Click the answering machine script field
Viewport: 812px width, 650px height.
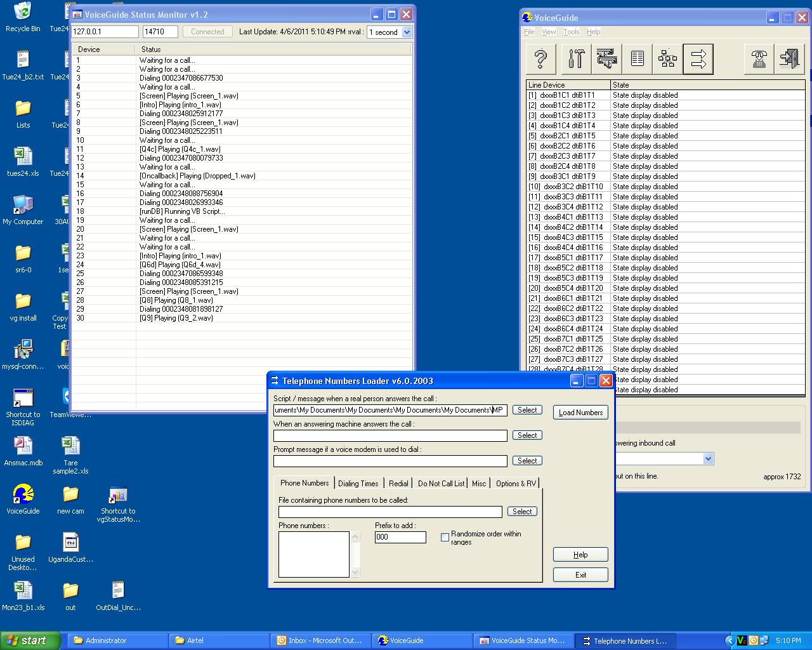click(390, 435)
